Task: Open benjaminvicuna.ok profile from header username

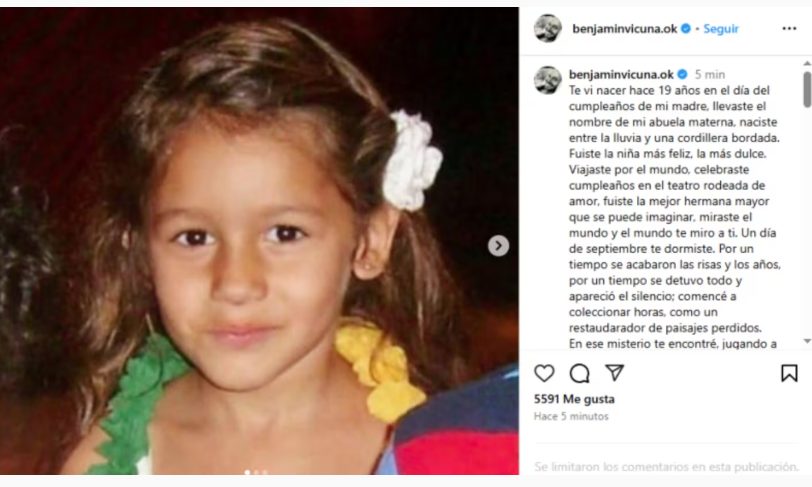Action: [625, 29]
